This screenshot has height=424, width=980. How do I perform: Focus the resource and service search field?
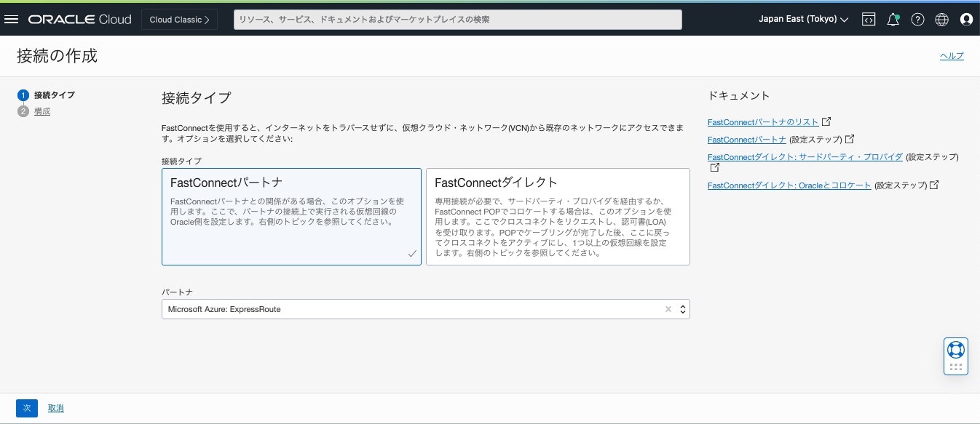(458, 20)
